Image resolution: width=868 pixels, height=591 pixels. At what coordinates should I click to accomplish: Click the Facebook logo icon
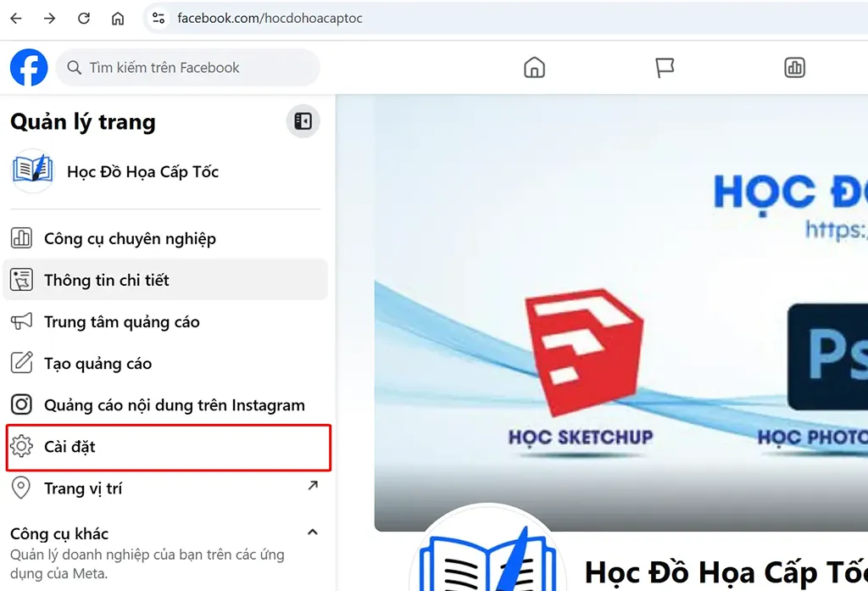29,67
